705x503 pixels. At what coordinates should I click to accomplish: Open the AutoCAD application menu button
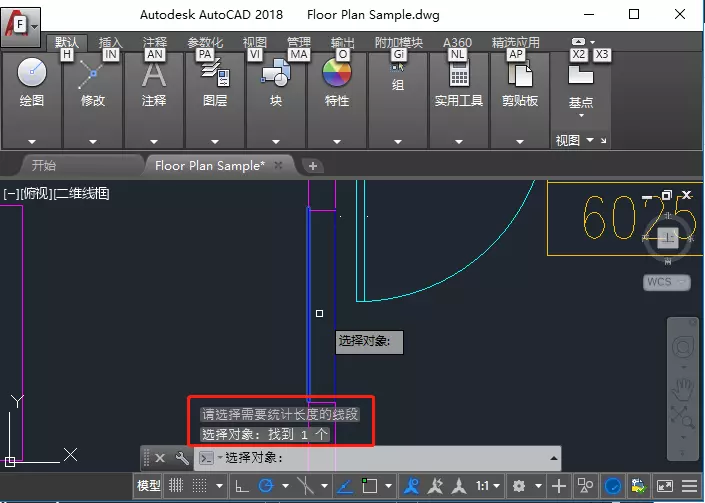pos(20,20)
